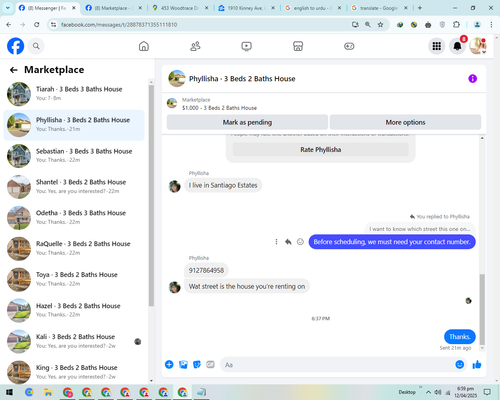Open the tab search dropdown arrow

pos(7,8)
